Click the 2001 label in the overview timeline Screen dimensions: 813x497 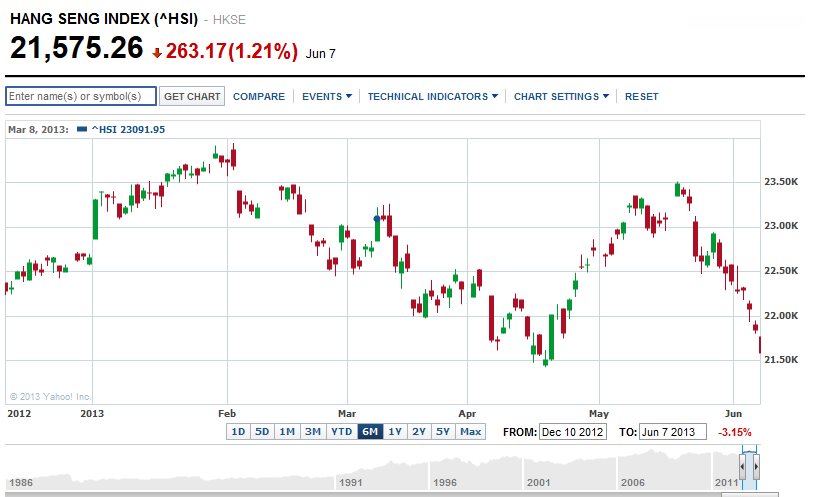pos(538,482)
